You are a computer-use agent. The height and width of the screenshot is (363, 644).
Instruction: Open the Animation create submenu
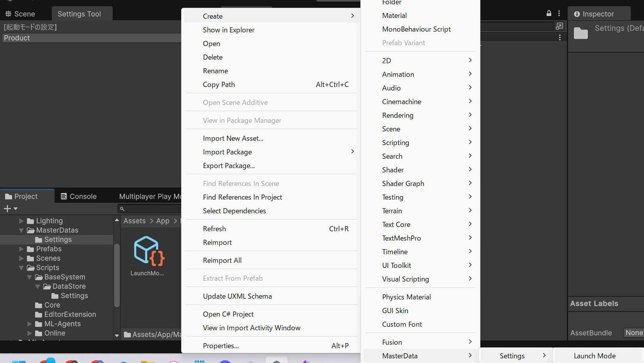[420, 74]
